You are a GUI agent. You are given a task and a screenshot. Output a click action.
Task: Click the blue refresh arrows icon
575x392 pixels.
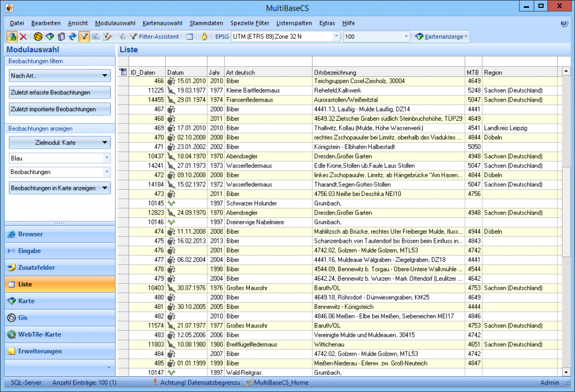coord(72,37)
